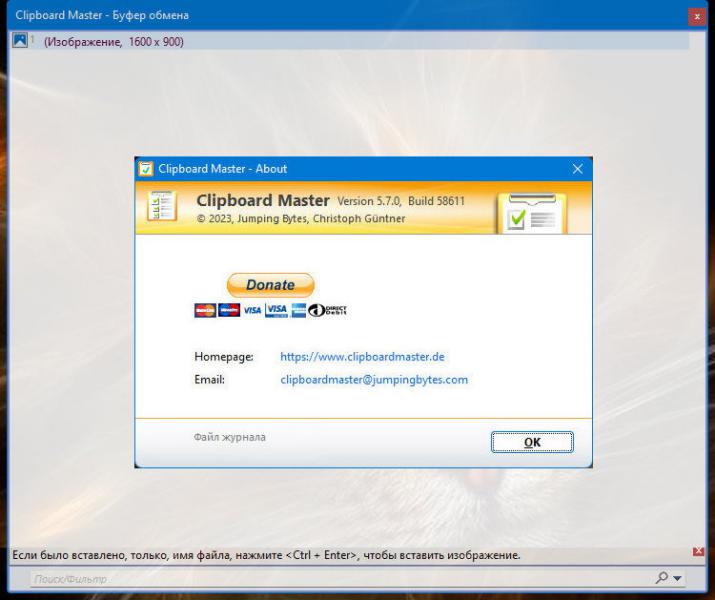715x600 pixels.
Task: Confirm the About dialog with OK
Action: 532,442
